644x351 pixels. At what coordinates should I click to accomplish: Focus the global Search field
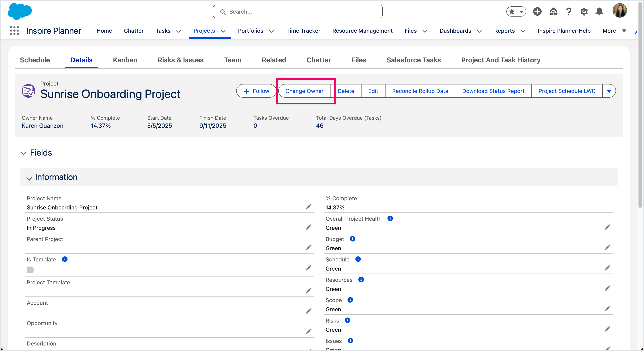(x=298, y=11)
